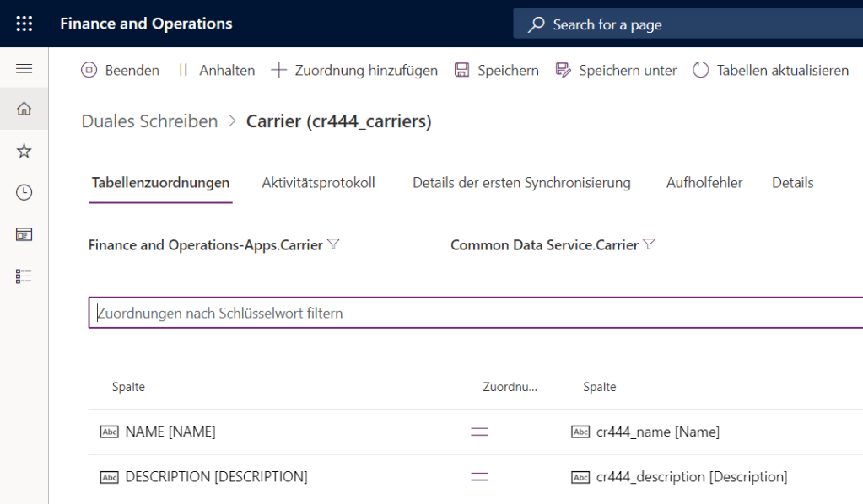Choose Speichern unter
Screen dimensions: 863x504
[616, 71]
